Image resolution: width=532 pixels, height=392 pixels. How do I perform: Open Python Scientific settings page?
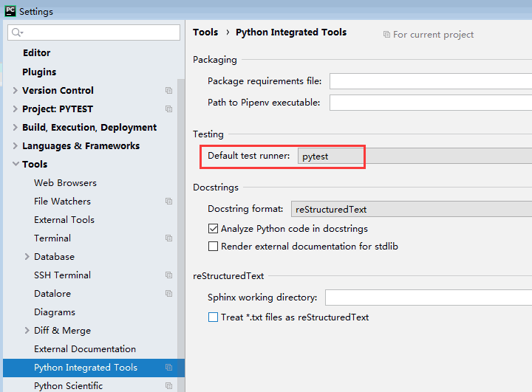tap(68, 386)
